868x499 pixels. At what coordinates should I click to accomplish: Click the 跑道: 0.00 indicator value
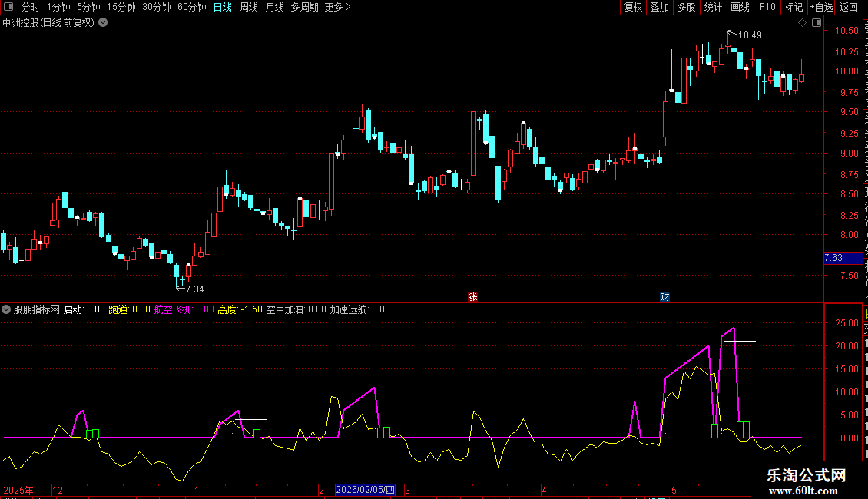coord(130,310)
